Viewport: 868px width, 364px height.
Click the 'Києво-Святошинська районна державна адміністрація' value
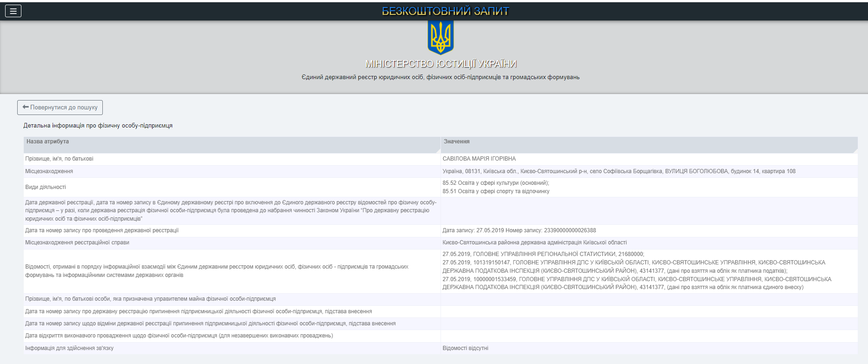(534, 243)
